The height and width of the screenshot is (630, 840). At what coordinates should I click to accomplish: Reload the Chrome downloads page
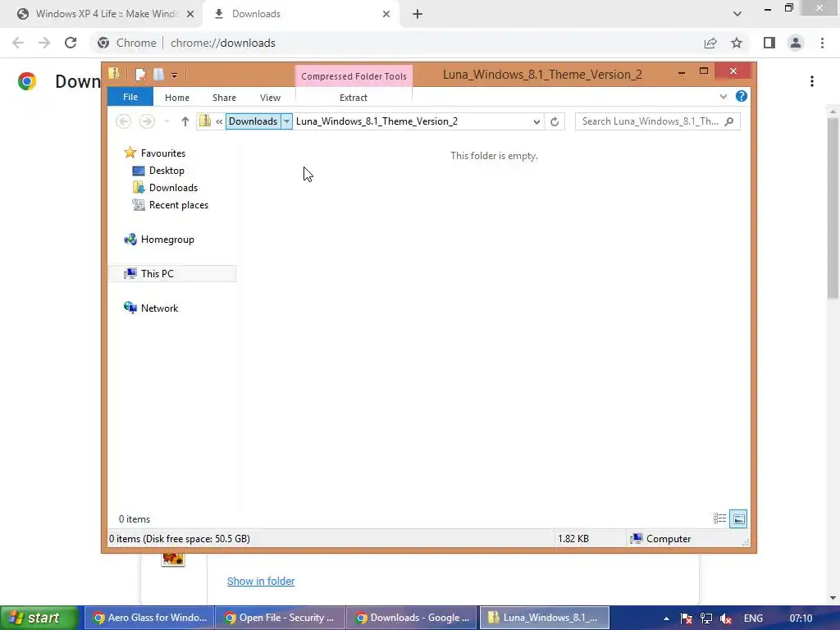pyautogui.click(x=71, y=43)
